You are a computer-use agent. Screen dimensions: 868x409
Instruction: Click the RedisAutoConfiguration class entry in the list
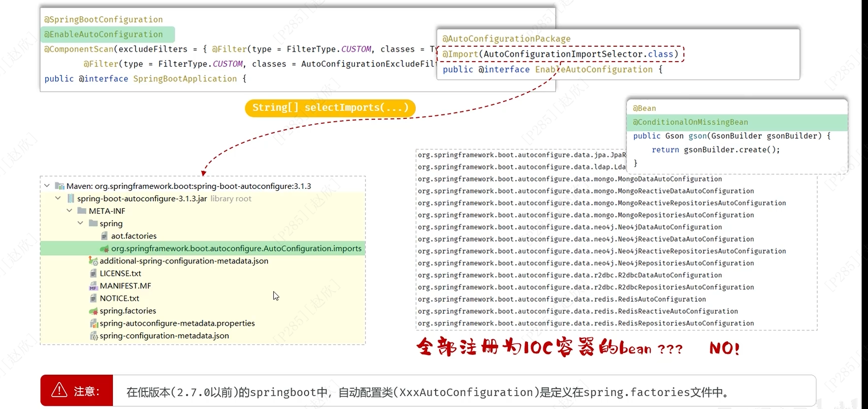562,299
